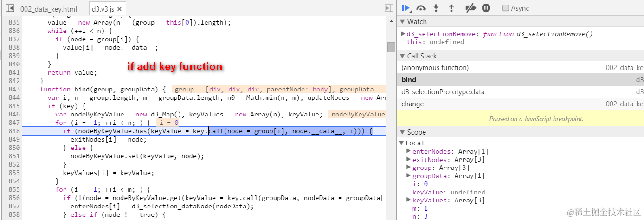Expand groupData: Array[1] variable
This screenshot has width=644, height=220.
(408, 176)
